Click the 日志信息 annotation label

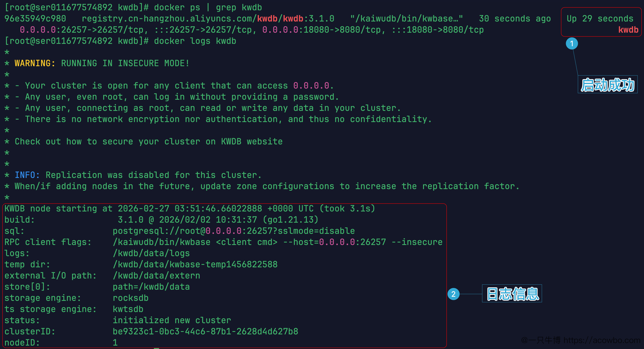pyautogui.click(x=512, y=294)
